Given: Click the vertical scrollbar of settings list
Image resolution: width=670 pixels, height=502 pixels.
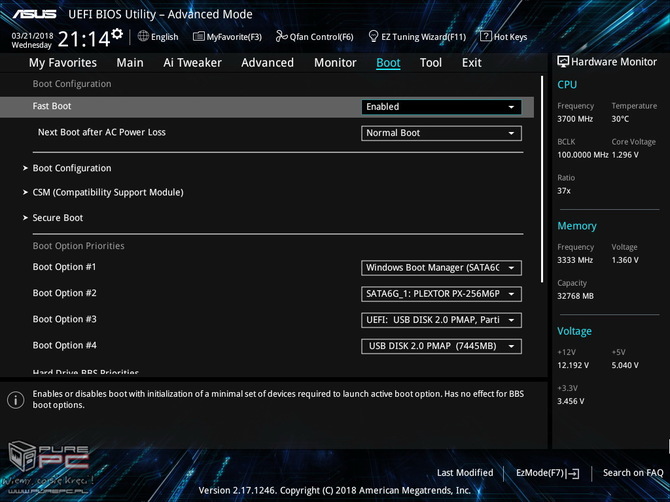Looking at the screenshot, I should [542, 179].
